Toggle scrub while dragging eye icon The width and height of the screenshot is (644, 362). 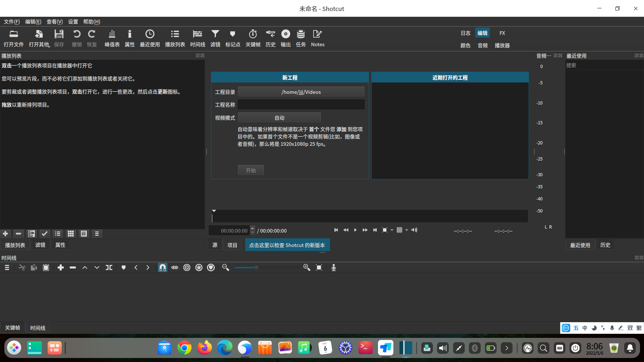pyautogui.click(x=175, y=267)
